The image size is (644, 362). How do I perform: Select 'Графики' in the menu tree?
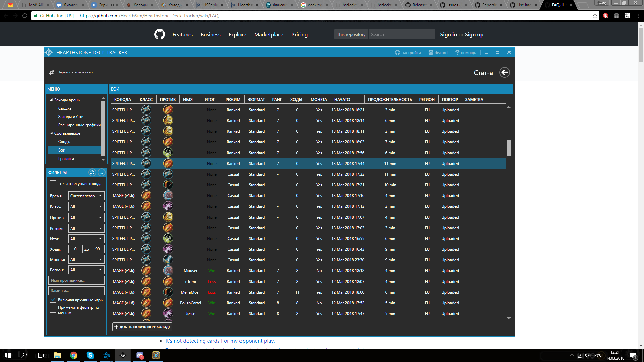click(66, 158)
